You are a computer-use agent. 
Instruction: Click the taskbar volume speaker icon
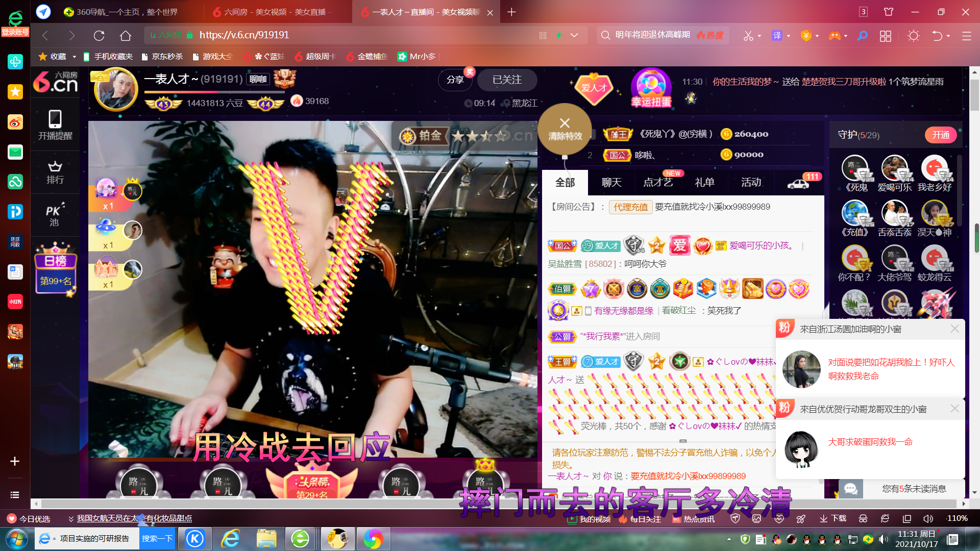(x=883, y=539)
